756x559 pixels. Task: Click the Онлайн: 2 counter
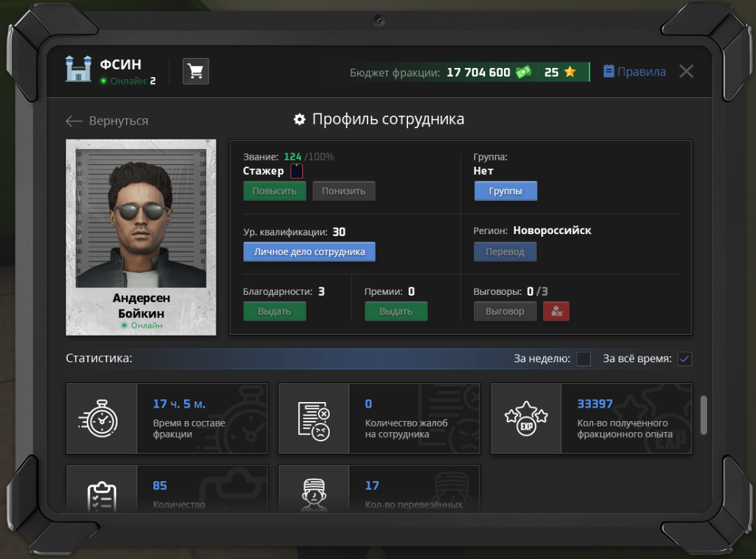128,81
